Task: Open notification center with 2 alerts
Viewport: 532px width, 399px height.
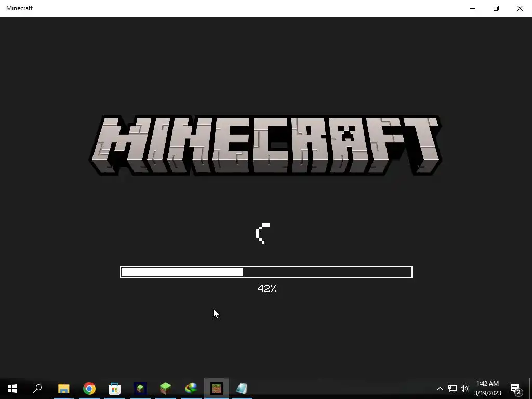Action: click(516, 389)
